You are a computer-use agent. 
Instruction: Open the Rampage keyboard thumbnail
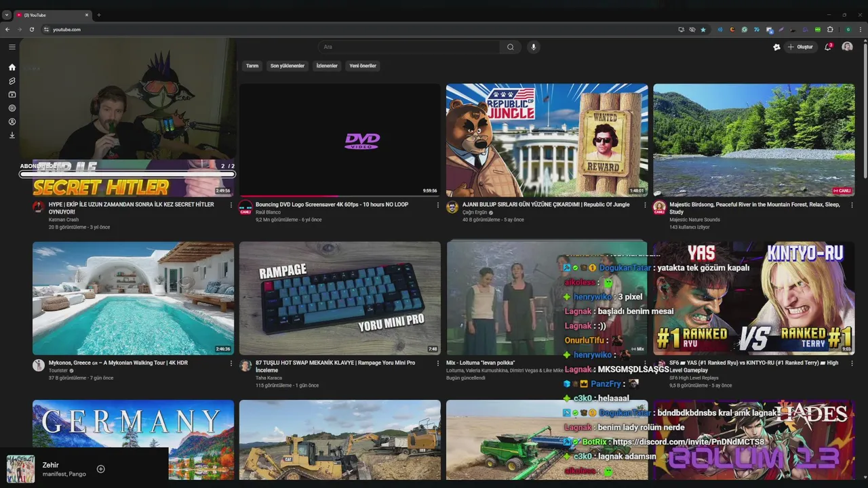[340, 298]
